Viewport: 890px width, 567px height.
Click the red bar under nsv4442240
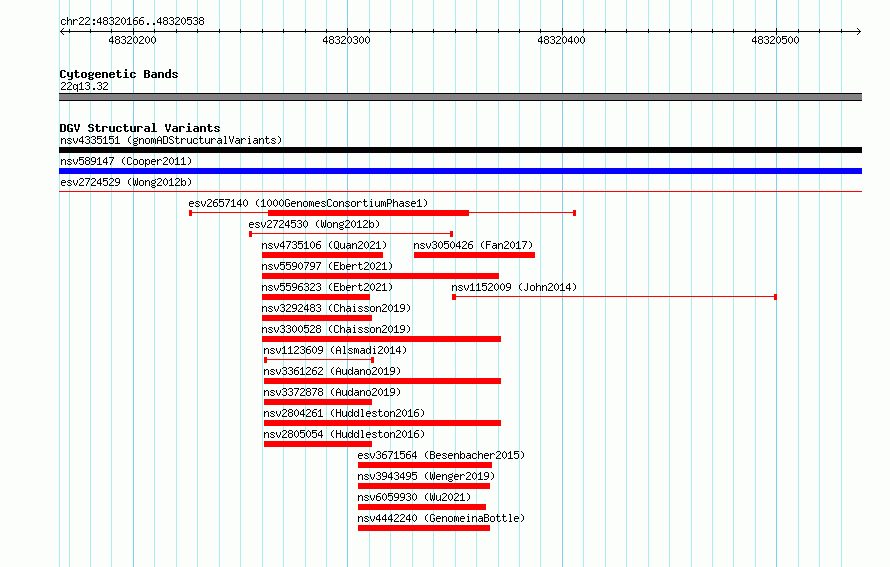(x=424, y=528)
